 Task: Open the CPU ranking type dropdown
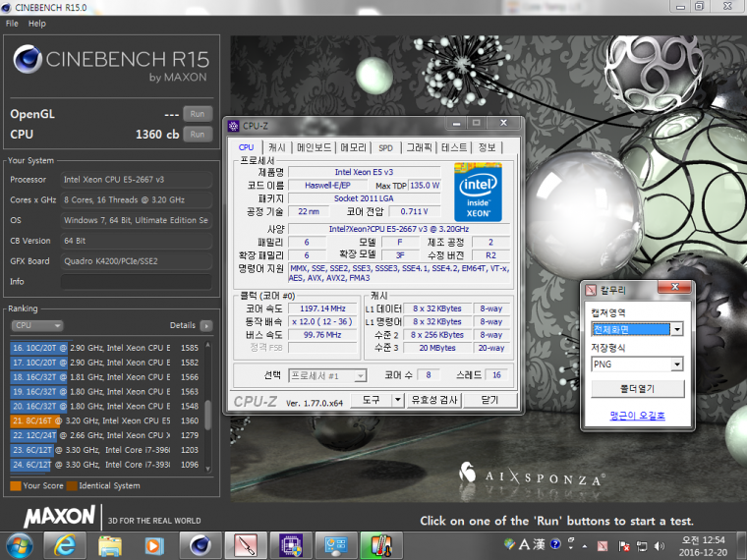pyautogui.click(x=36, y=326)
